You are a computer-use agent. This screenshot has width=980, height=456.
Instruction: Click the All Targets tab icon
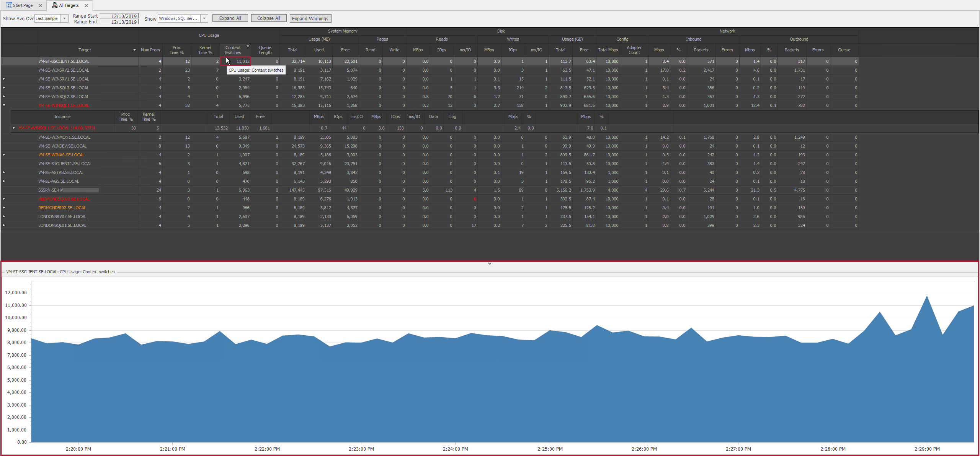[x=54, y=5]
